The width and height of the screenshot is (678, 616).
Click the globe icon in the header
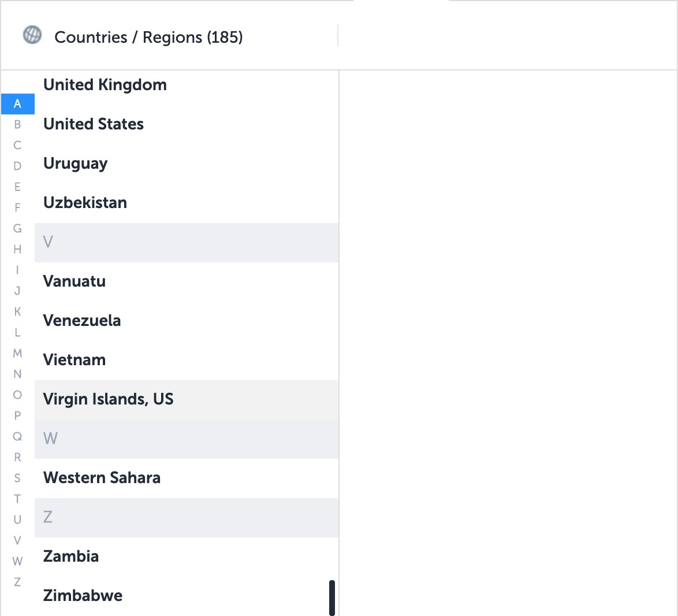coord(33,35)
